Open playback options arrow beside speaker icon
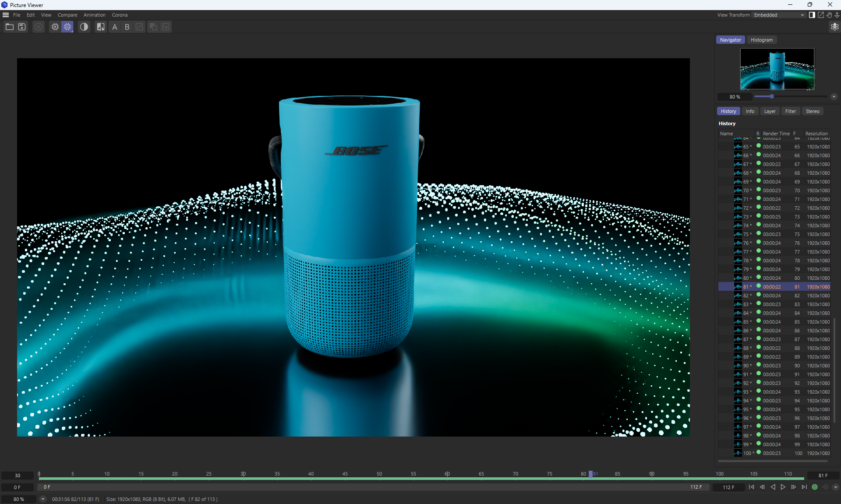Viewport: 841px width, 504px height. tap(835, 487)
